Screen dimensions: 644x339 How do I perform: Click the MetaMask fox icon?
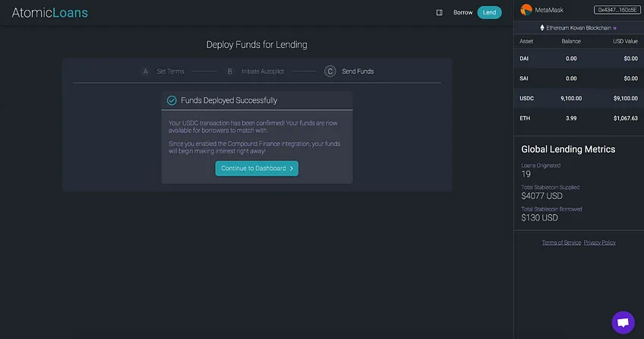pos(526,10)
